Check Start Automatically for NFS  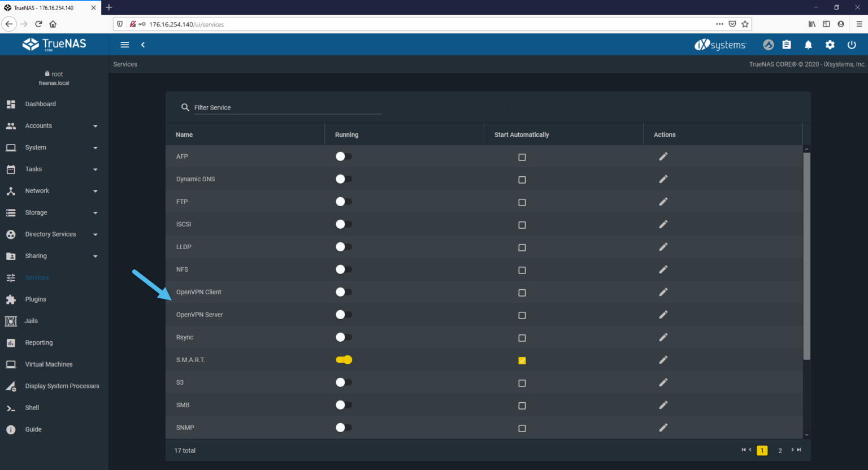[x=522, y=270]
